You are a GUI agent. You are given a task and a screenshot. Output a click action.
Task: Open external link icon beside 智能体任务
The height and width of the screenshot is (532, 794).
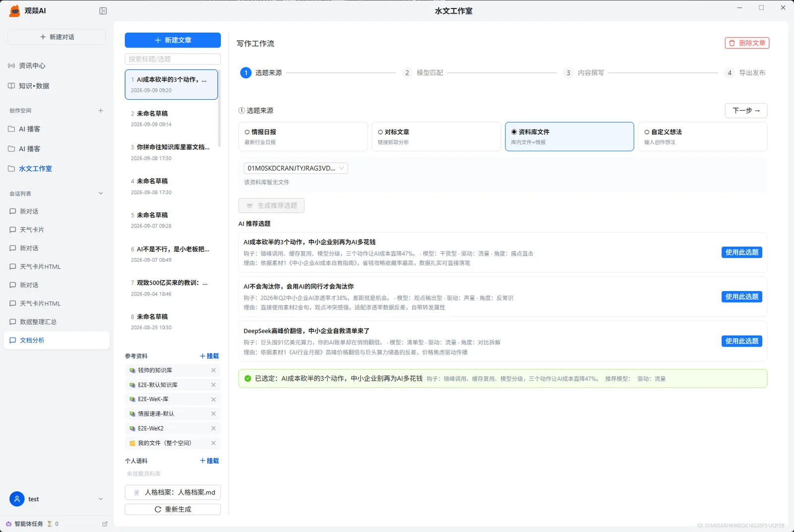pos(105,524)
